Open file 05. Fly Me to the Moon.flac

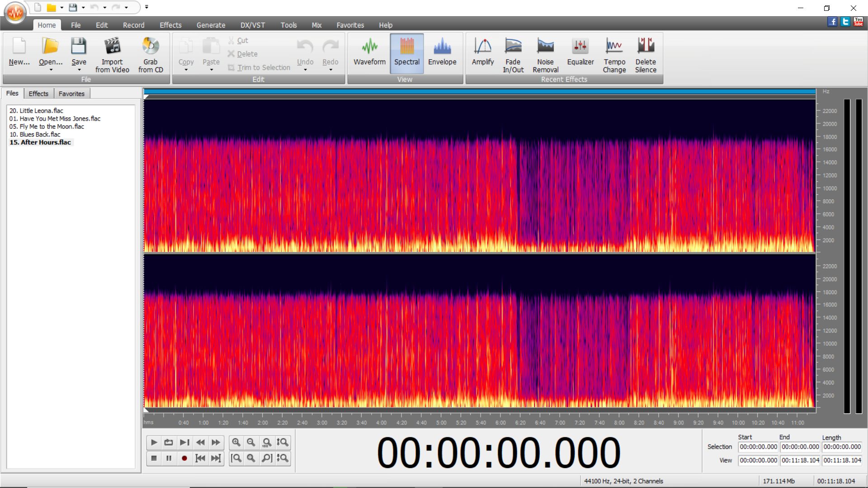[47, 127]
